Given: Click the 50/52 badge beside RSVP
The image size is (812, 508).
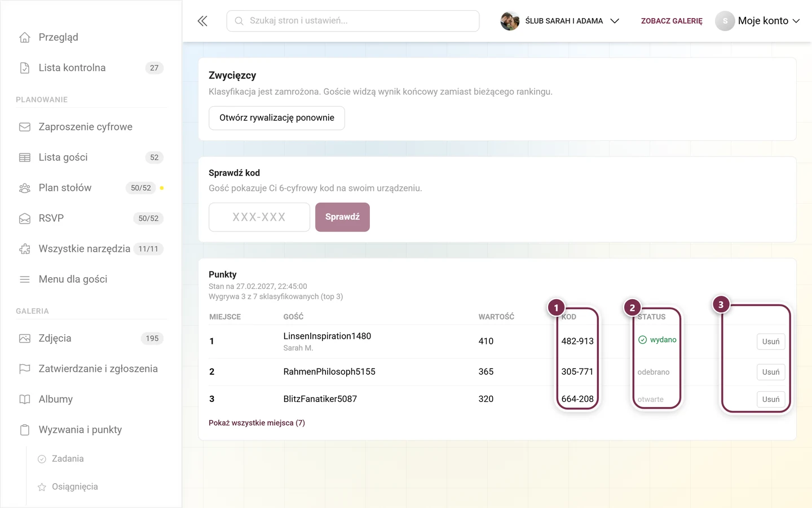Looking at the screenshot, I should tap(148, 218).
